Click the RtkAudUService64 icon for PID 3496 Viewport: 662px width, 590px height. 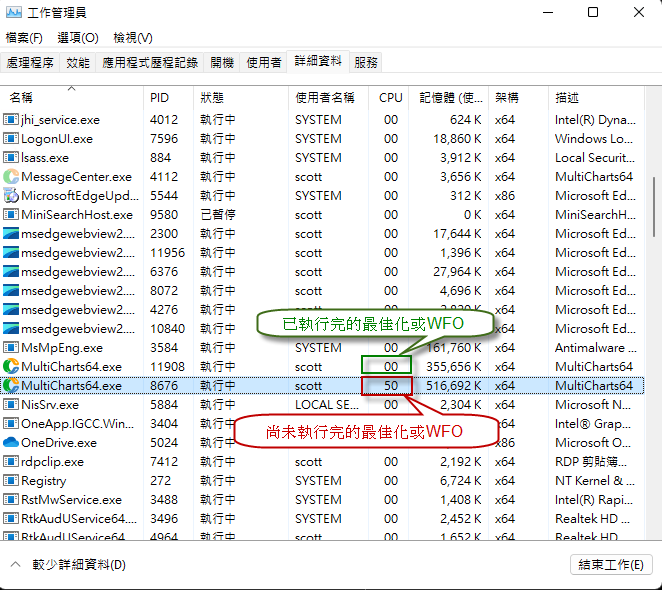[11, 519]
